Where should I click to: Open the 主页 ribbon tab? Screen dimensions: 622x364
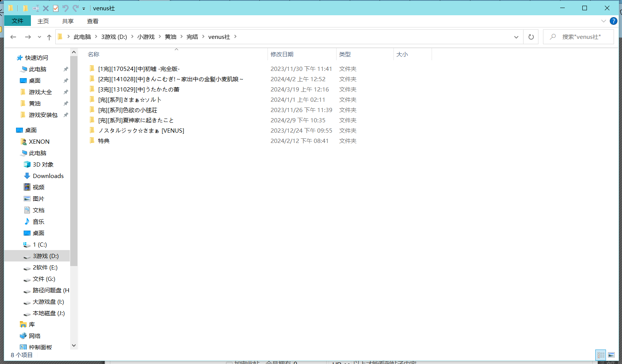[x=43, y=21]
